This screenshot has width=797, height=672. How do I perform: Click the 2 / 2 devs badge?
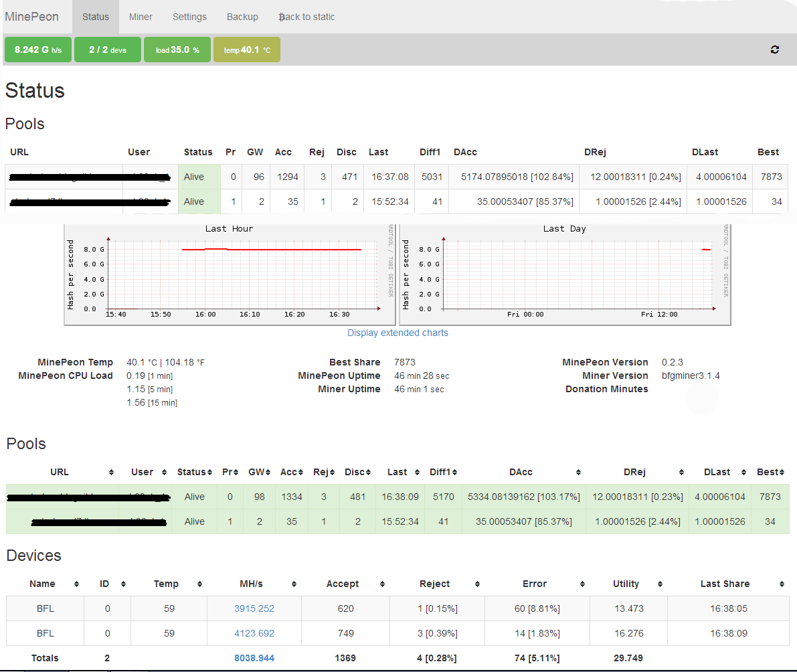[x=108, y=50]
